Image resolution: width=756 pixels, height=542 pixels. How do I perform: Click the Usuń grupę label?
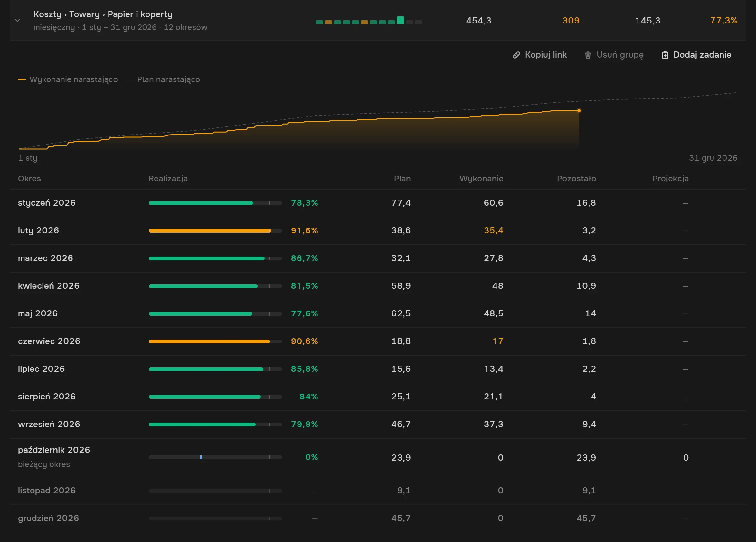[620, 55]
